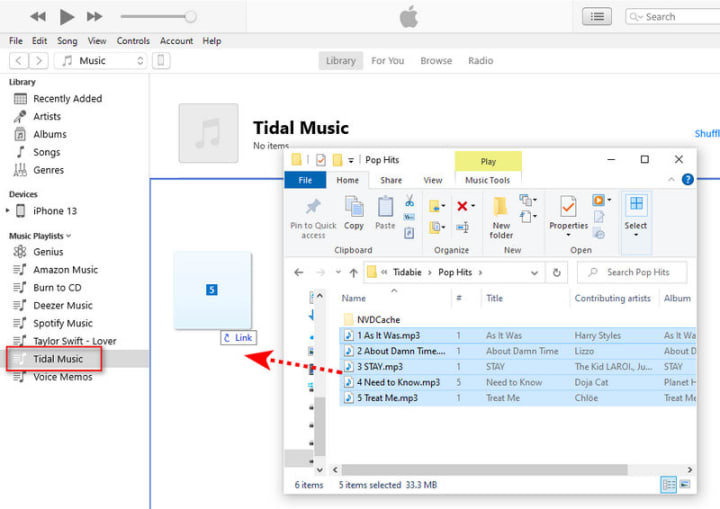Viewport: 720px width, 509px height.
Task: Switch to the Library tab
Action: tap(341, 61)
